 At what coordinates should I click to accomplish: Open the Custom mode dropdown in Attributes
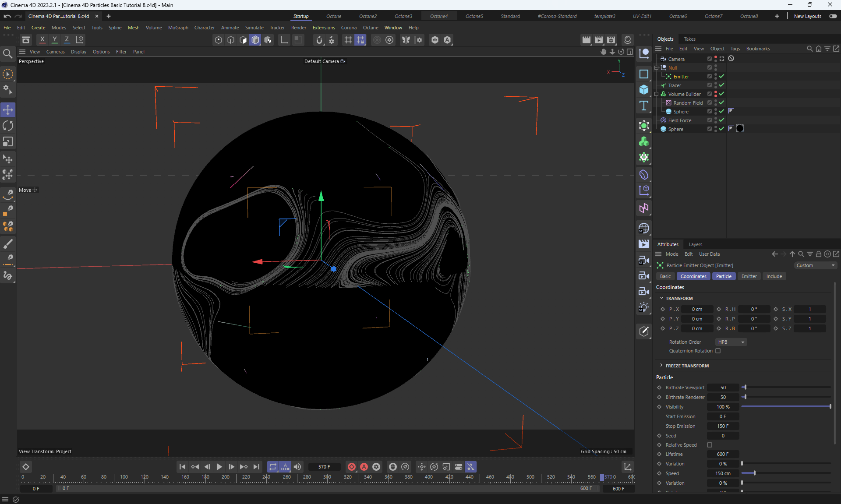pos(815,265)
